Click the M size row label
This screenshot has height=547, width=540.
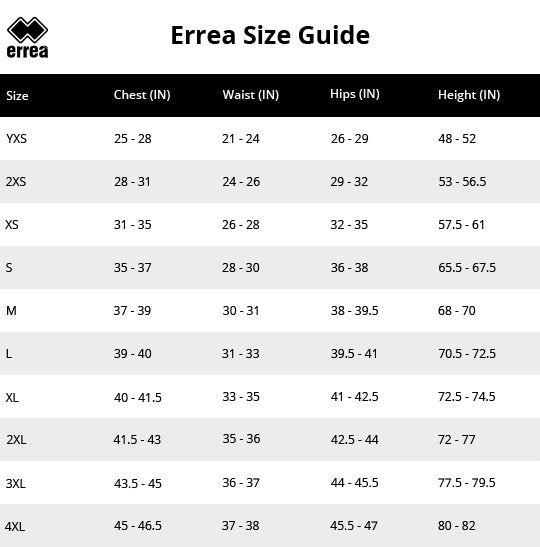[x=11, y=310]
